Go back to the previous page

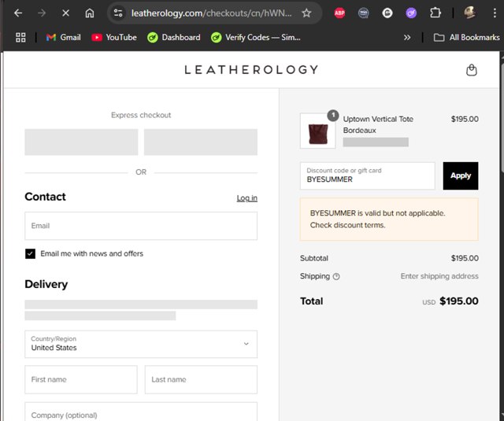[18, 13]
